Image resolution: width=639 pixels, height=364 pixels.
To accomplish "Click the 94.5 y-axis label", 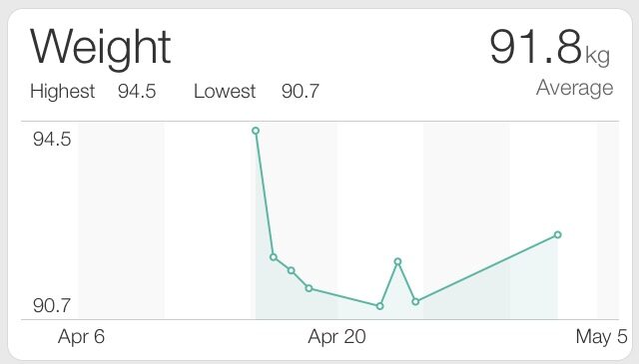I will click(x=52, y=140).
